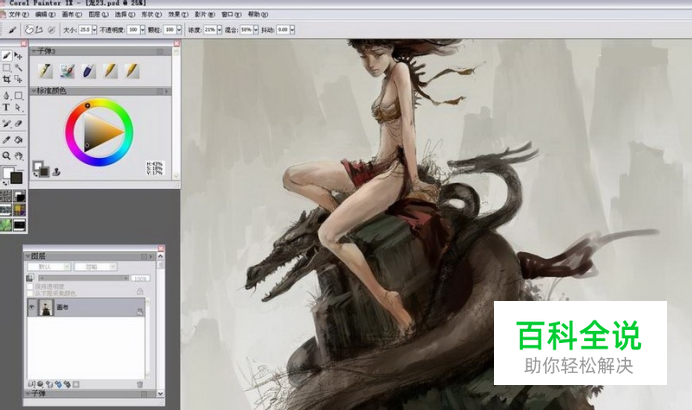Choose the first brush variant in custom palette
The height and width of the screenshot is (410, 692).
[45, 71]
